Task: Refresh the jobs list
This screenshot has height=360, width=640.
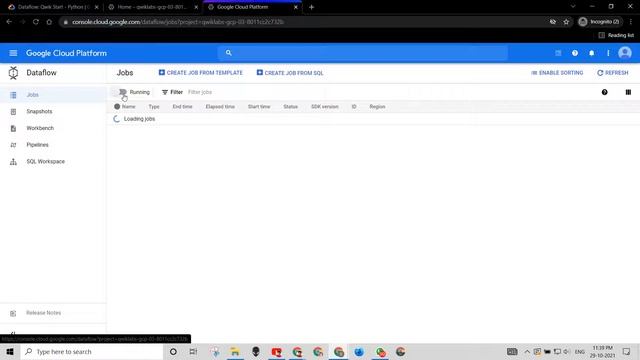Action: pos(613,73)
